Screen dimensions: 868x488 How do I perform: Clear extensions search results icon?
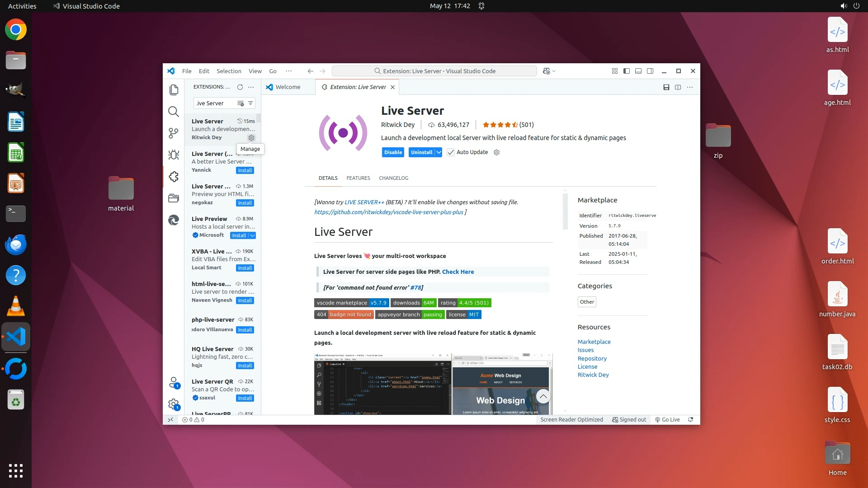241,103
